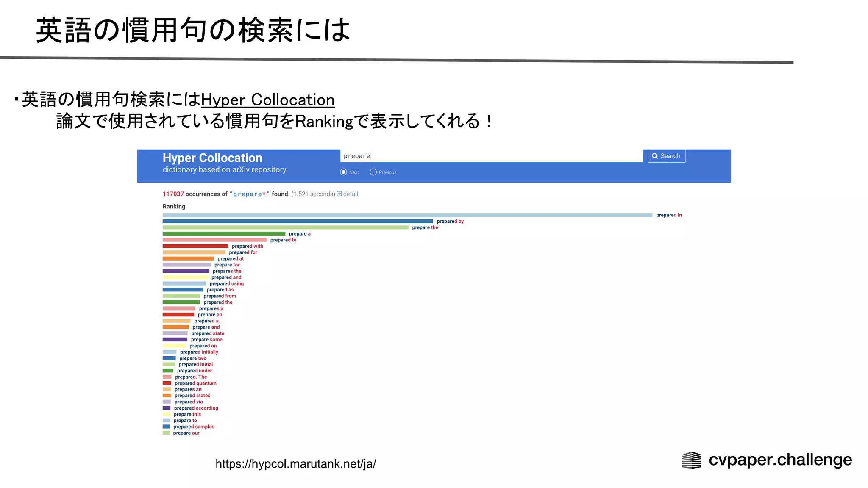Click the 'prepared samples' label

click(x=194, y=427)
